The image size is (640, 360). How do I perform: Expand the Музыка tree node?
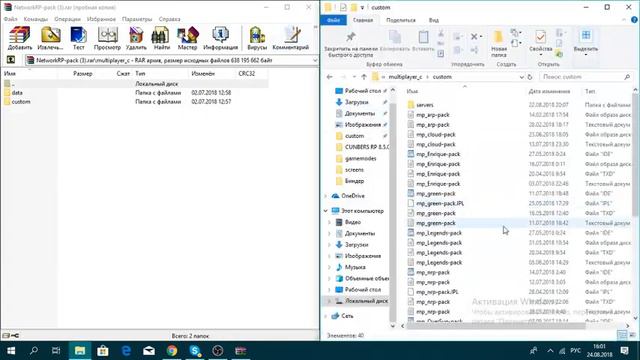(x=330, y=267)
